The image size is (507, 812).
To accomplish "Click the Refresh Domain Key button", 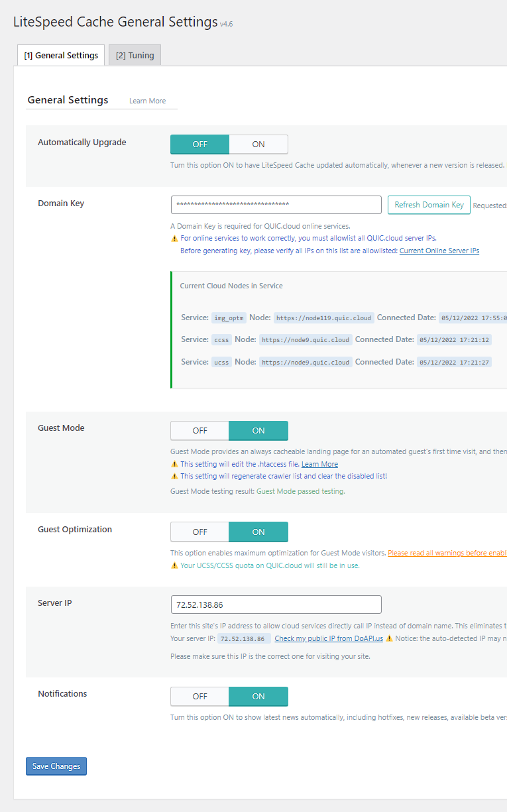I will click(x=429, y=205).
